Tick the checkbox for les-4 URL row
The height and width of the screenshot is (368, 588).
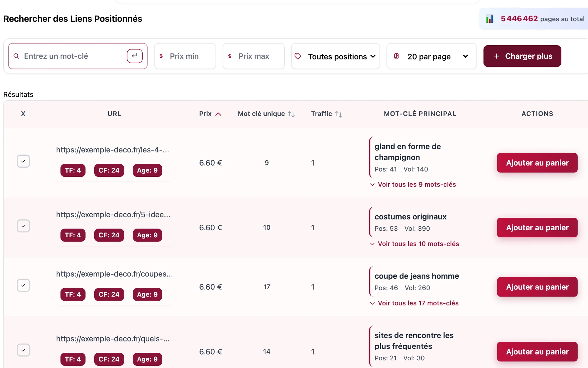(x=23, y=161)
